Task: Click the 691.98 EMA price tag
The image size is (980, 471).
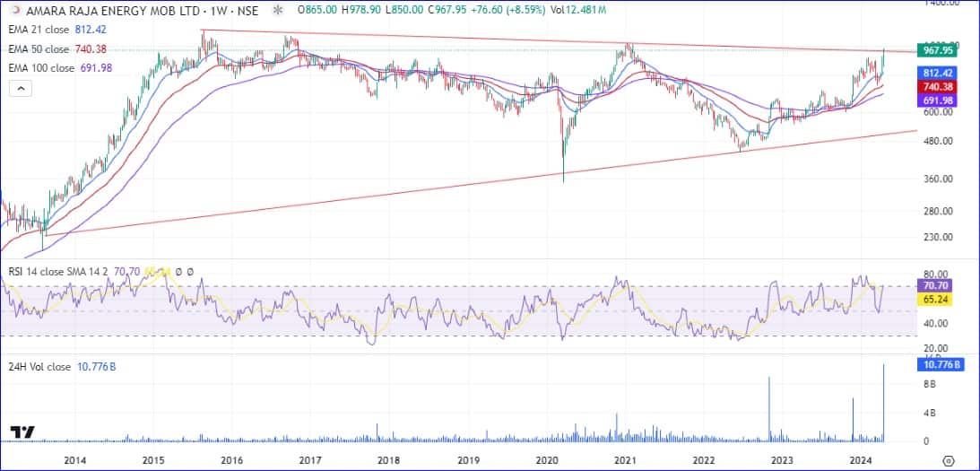Action: click(x=936, y=100)
